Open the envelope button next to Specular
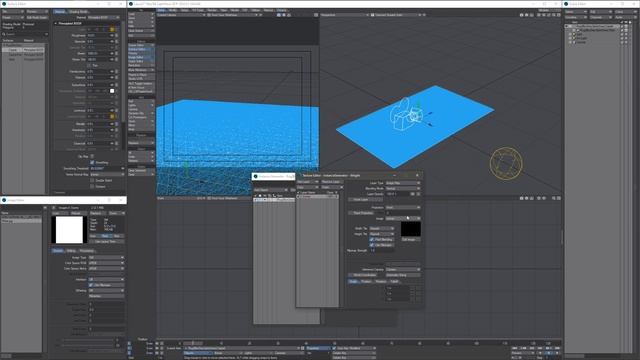Viewport: 640px width, 360px height. pyautogui.click(x=112, y=41)
